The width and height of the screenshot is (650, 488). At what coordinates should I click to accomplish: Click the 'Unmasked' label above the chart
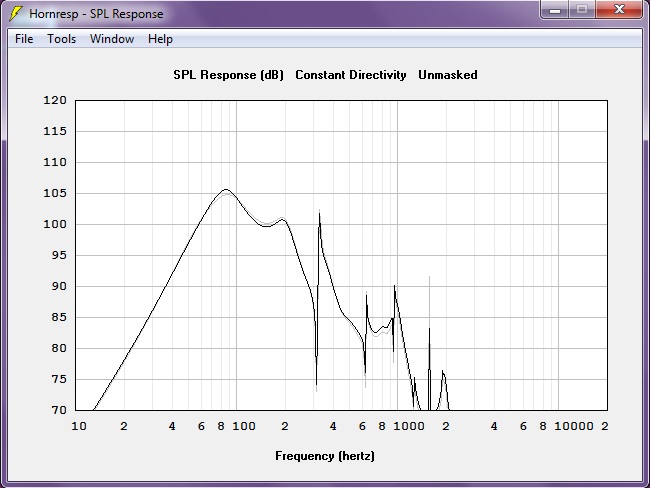[x=447, y=75]
